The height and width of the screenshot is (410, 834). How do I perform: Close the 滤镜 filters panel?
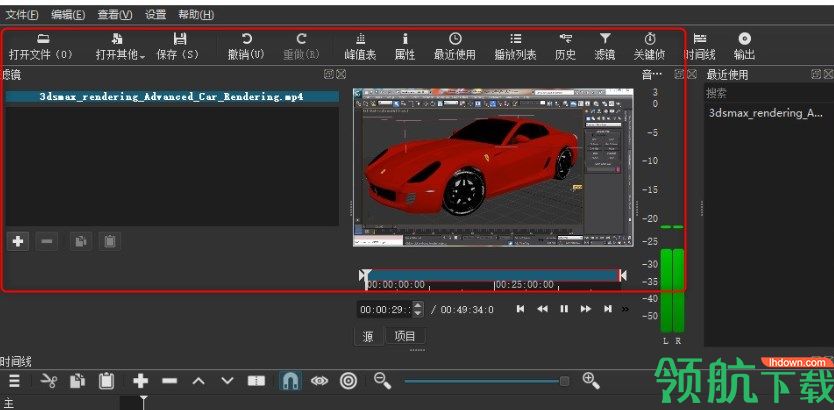tap(341, 74)
